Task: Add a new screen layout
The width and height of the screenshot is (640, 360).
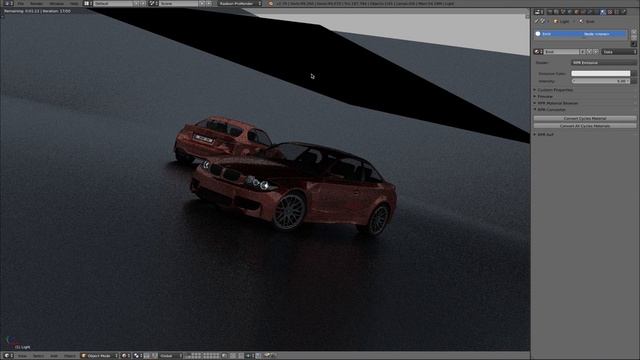Action: click(136, 3)
